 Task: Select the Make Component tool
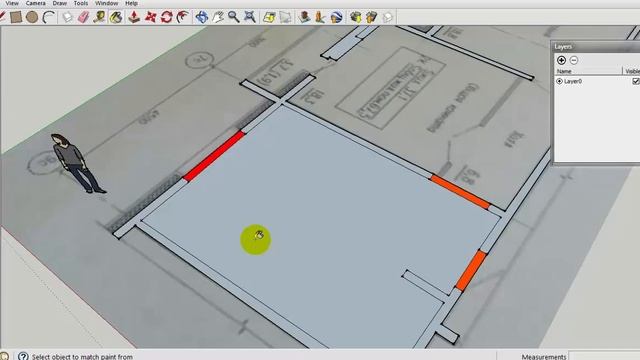67,17
